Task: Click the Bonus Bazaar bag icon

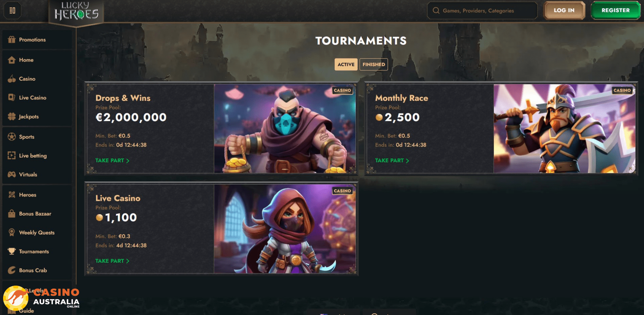Action: tap(12, 214)
